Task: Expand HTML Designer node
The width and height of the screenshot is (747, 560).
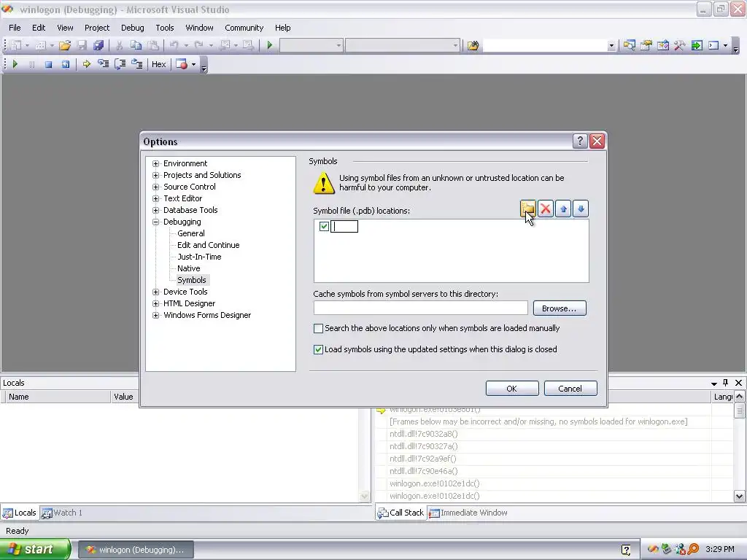Action: point(156,303)
